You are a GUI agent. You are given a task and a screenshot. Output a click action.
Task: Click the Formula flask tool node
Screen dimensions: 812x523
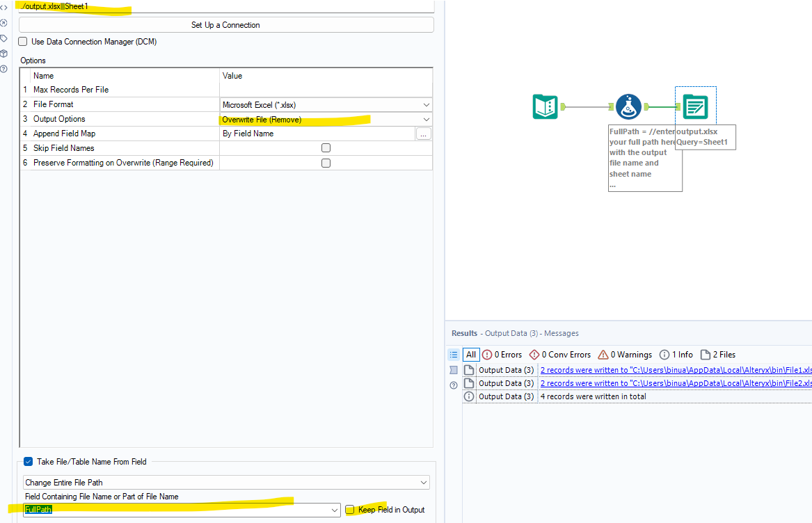(628, 106)
